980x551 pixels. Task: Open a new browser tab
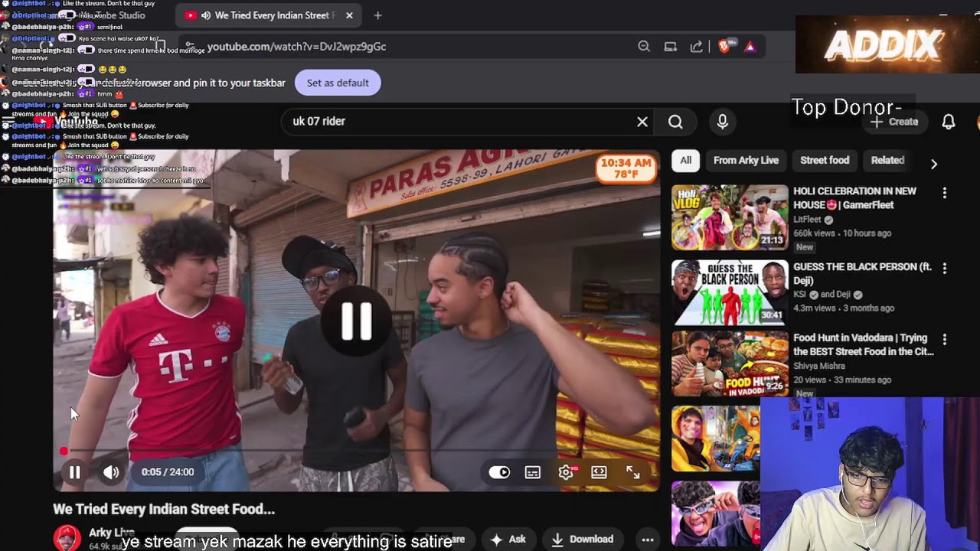coord(377,15)
